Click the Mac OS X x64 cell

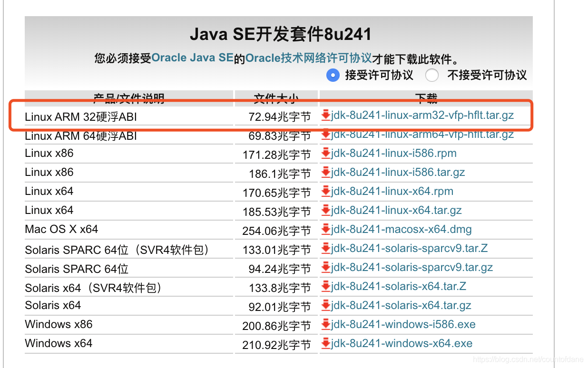[x=61, y=229]
